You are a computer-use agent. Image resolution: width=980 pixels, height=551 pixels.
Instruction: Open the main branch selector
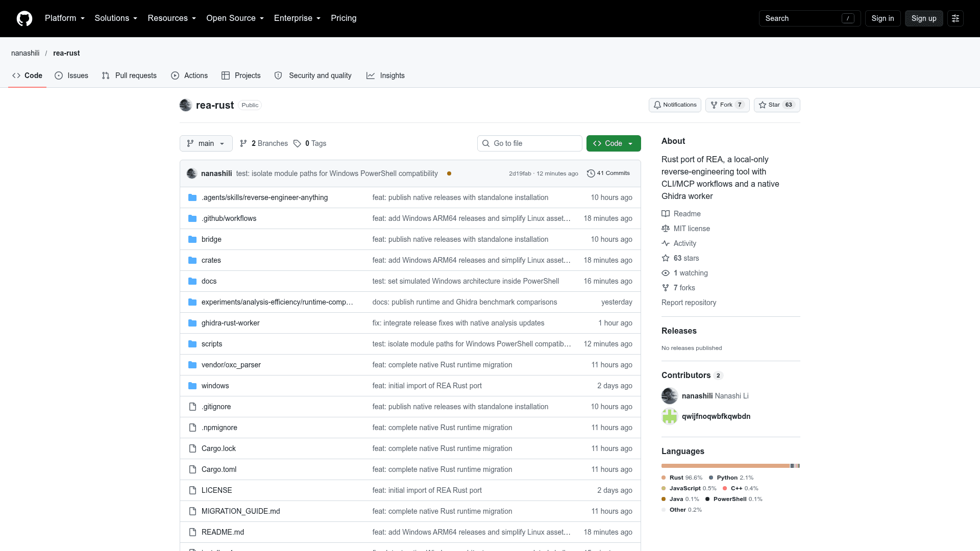206,143
